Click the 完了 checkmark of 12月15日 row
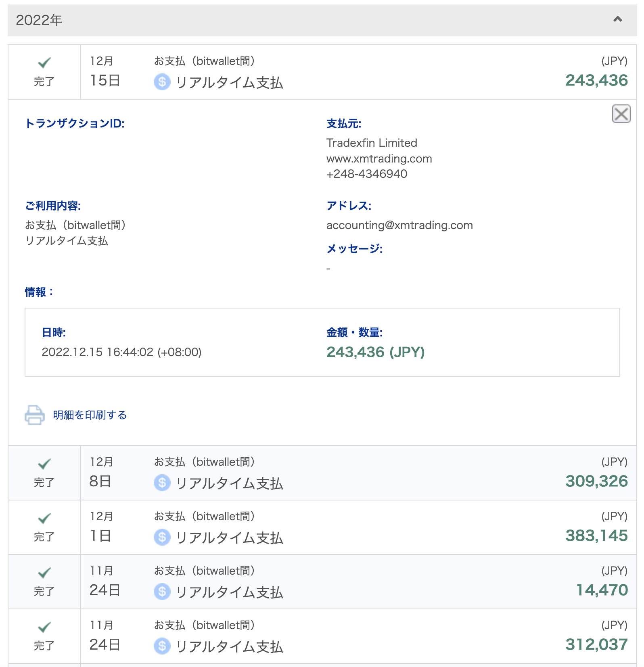The width and height of the screenshot is (644, 667). point(44,63)
